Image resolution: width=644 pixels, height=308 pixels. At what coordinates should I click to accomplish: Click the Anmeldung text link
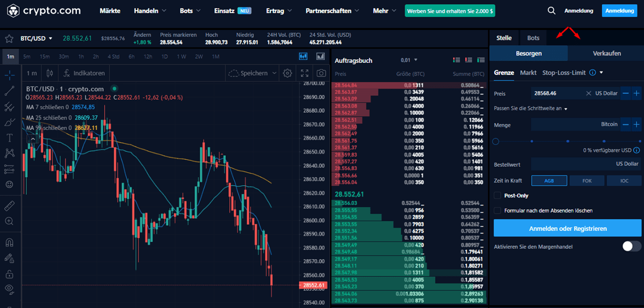578,11
